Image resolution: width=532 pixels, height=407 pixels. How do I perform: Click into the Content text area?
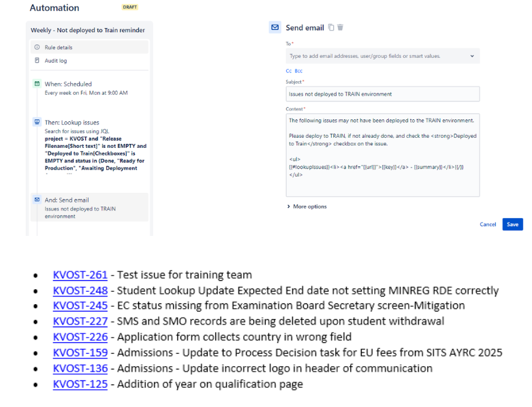click(x=383, y=155)
